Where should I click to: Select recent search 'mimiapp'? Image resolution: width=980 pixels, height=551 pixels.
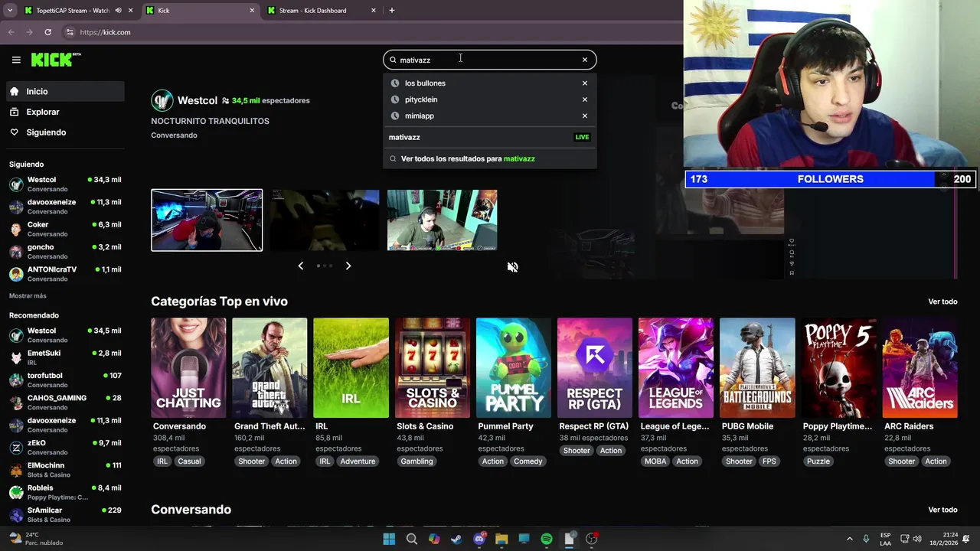click(420, 116)
